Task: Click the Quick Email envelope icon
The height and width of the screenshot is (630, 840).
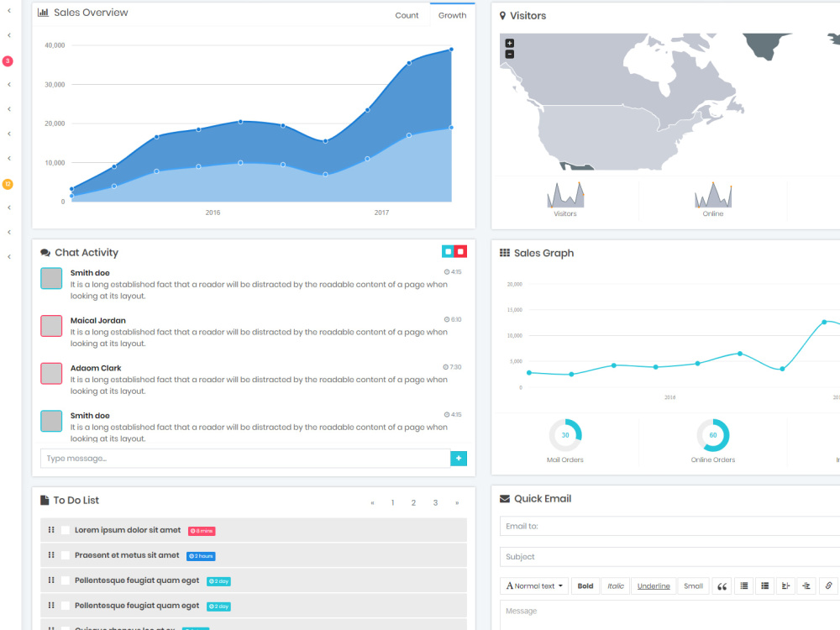Action: point(505,499)
